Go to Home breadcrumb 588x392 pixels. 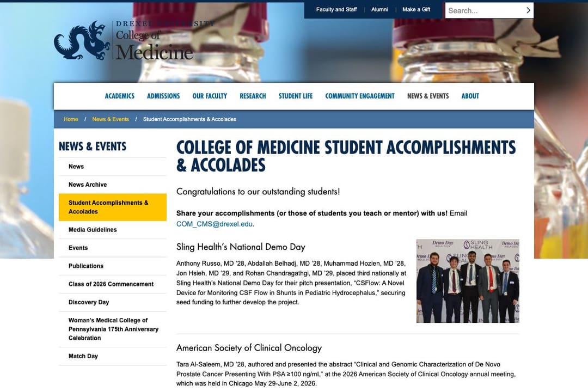click(71, 119)
